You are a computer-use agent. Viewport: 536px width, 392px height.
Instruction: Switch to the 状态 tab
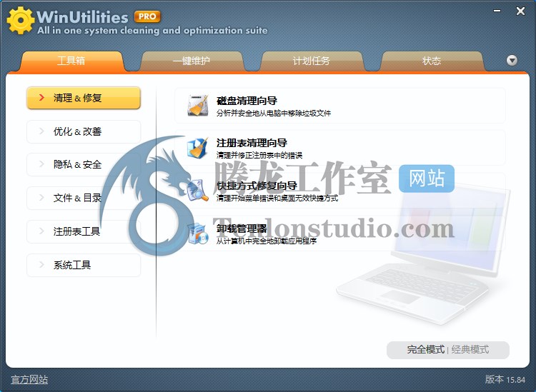(x=432, y=61)
